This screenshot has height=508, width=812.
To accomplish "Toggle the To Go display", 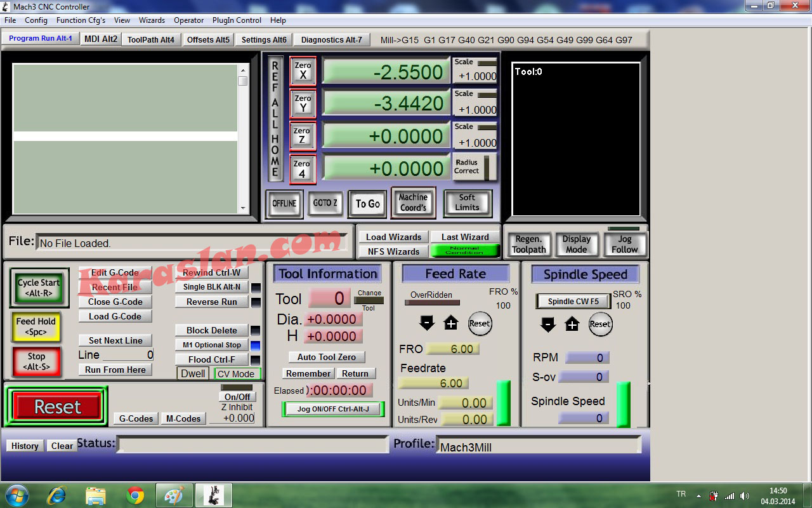I will (x=367, y=204).
